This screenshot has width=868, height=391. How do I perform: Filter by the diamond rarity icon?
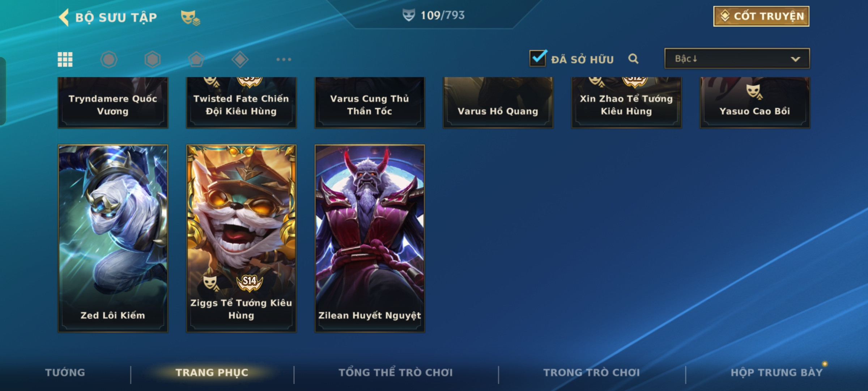pyautogui.click(x=240, y=59)
